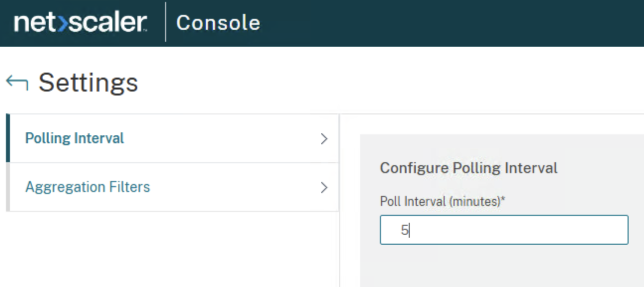Click the arrow symbol inside the NetScaler logo
The height and width of the screenshot is (287, 644).
click(62, 23)
